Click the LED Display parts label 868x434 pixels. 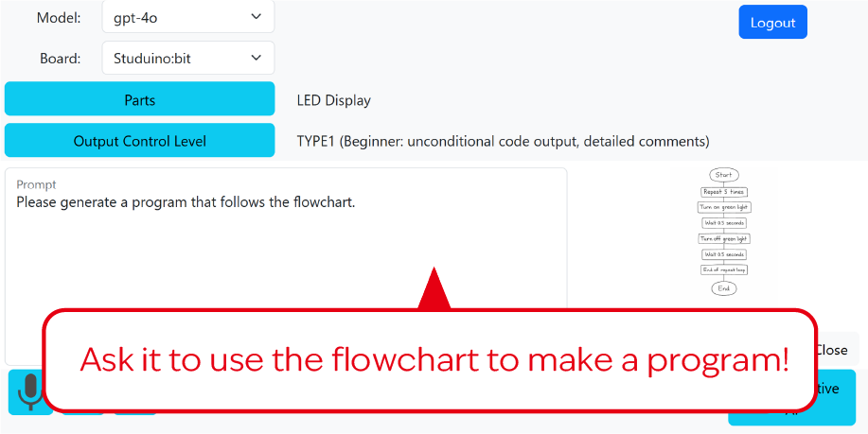(x=334, y=100)
